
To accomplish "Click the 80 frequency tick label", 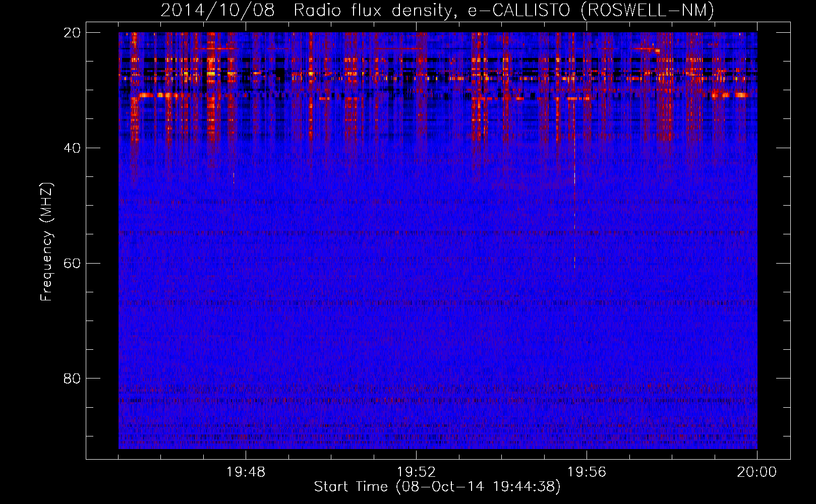I will (72, 379).
